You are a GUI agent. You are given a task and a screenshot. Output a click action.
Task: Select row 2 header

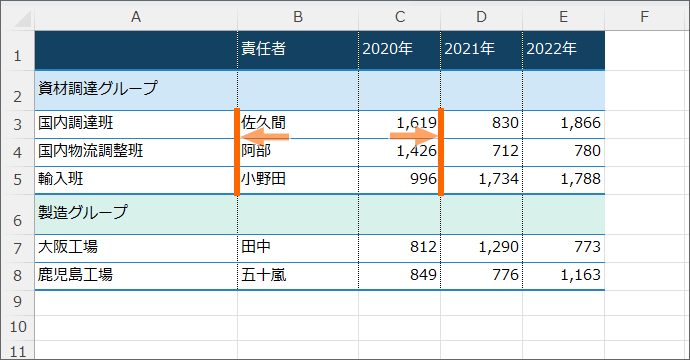click(18, 91)
